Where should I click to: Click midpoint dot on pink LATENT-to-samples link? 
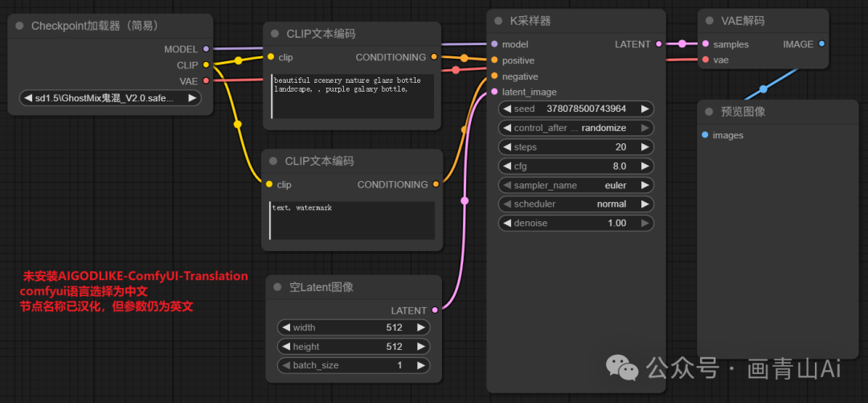(682, 43)
